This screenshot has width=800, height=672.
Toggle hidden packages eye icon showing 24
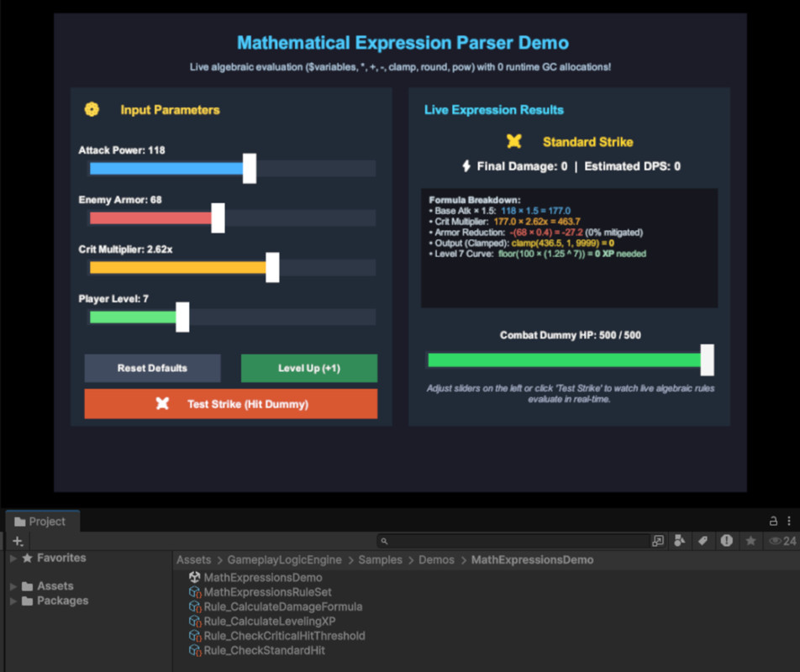pyautogui.click(x=782, y=541)
